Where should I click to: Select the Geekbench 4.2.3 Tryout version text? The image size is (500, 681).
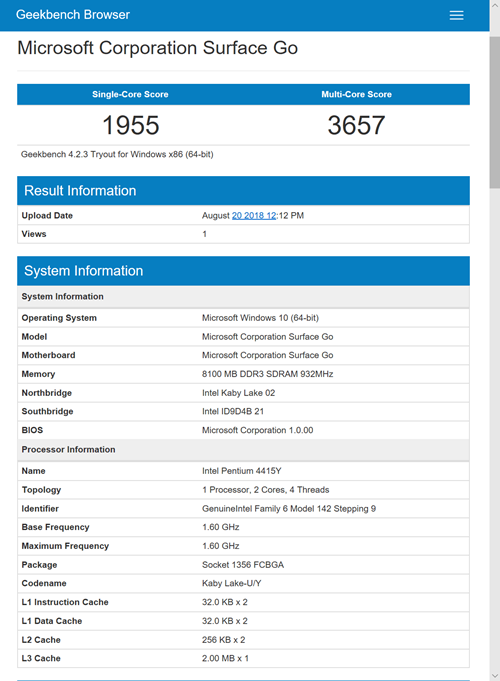117,154
